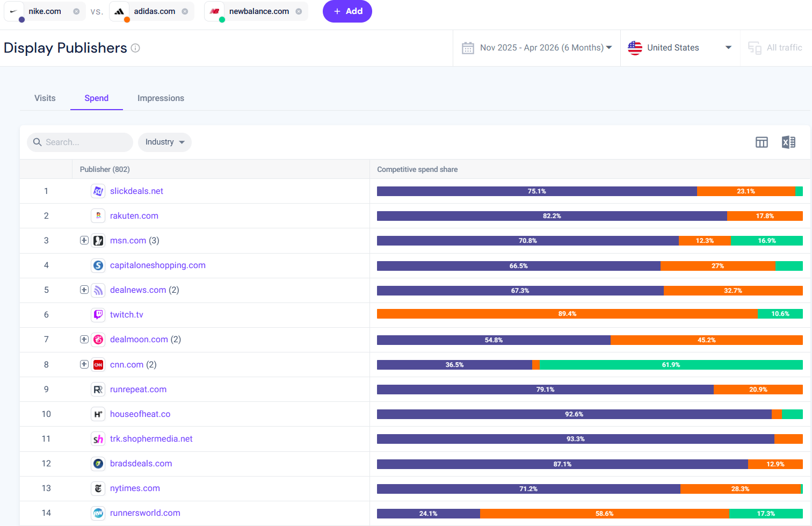This screenshot has height=526, width=812.
Task: Click the All traffic devices icon
Action: point(755,48)
